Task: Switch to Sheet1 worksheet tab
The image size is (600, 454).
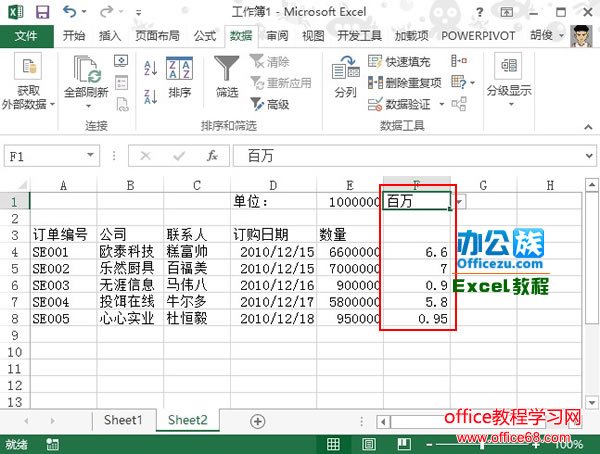Action: click(x=123, y=420)
